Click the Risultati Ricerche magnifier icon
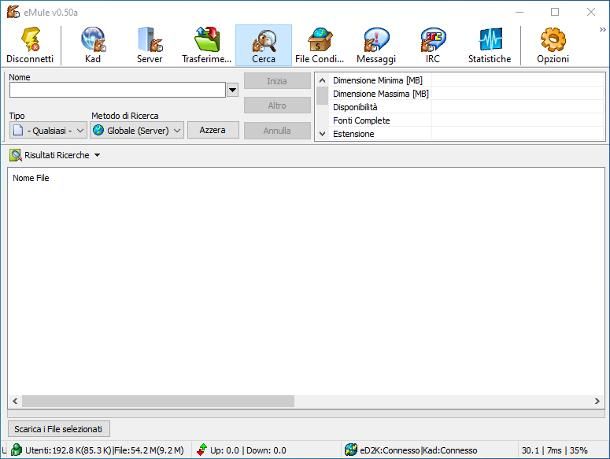The width and height of the screenshot is (610, 459). [x=15, y=155]
